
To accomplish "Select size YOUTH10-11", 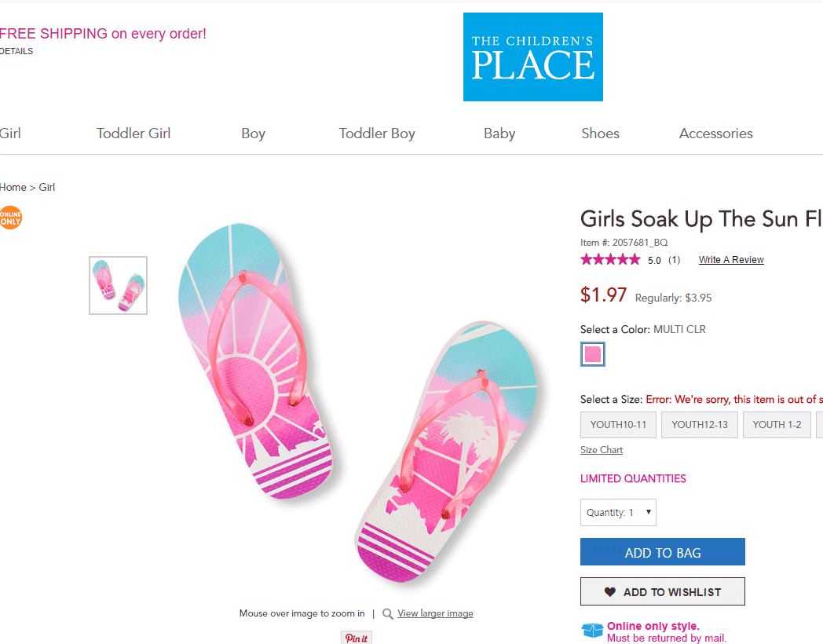I will pyautogui.click(x=618, y=424).
